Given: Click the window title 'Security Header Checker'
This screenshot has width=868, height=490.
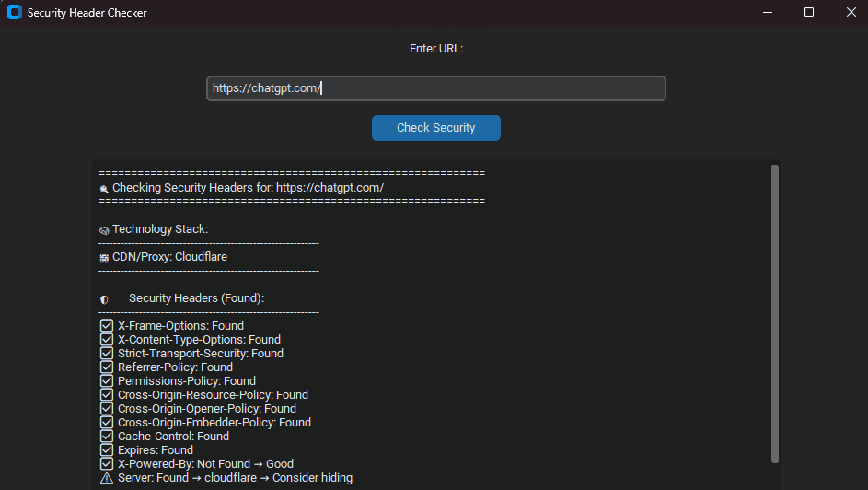Looking at the screenshot, I should point(87,13).
